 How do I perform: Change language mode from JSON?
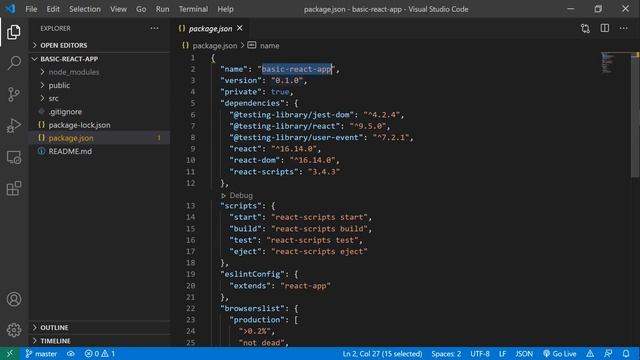click(524, 353)
